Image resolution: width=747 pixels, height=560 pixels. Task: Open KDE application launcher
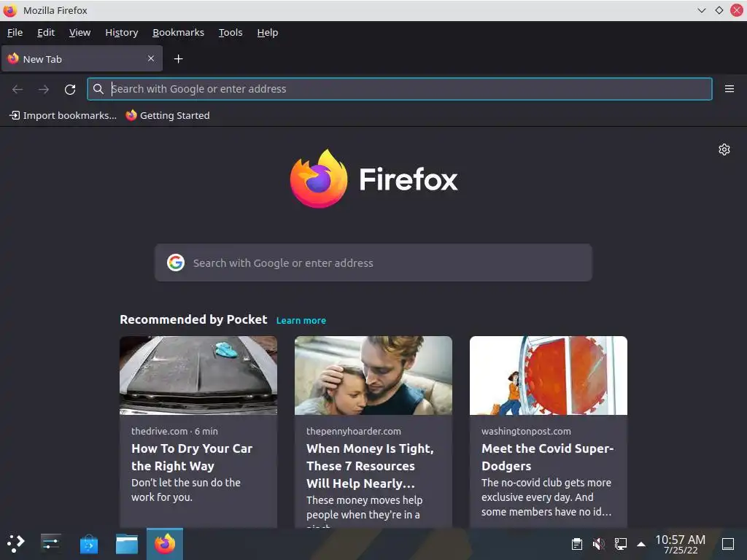tap(15, 543)
